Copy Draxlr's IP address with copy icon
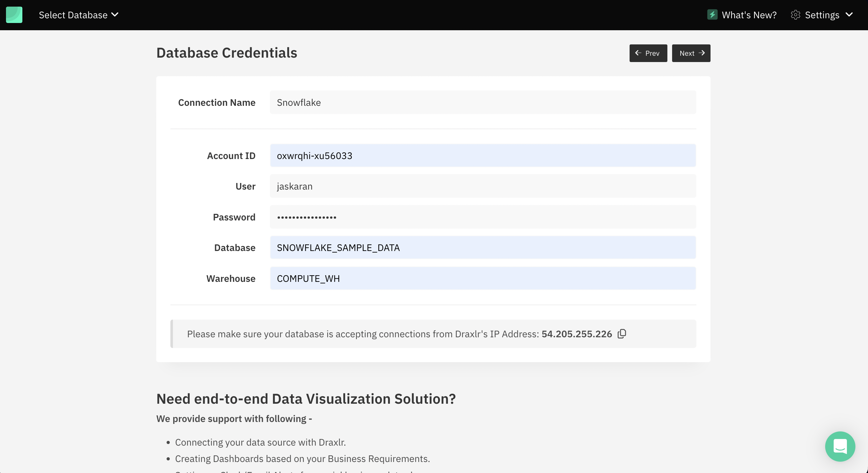This screenshot has height=473, width=868. [622, 334]
